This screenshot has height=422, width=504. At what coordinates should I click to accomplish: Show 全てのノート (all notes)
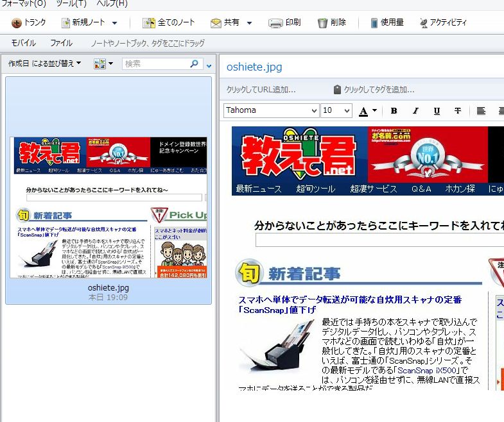[x=169, y=22]
